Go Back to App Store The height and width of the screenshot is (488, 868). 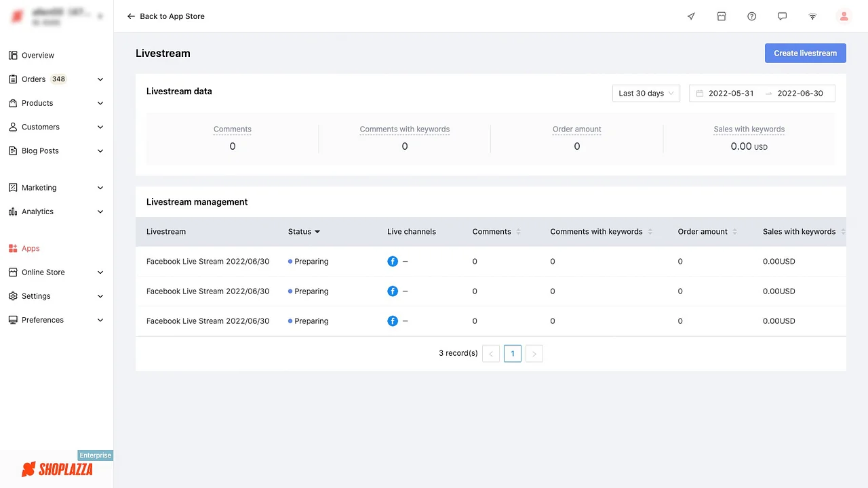[166, 16]
